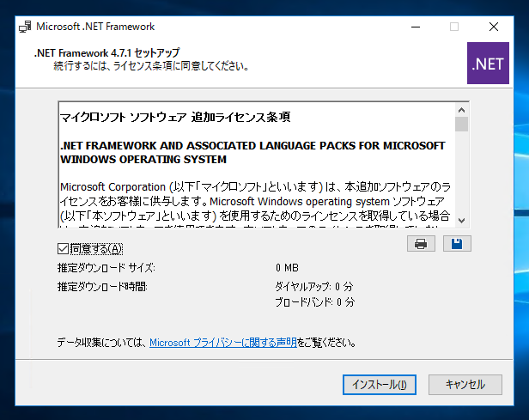Click the print license terms icon
The width and height of the screenshot is (529, 420).
pyautogui.click(x=421, y=244)
